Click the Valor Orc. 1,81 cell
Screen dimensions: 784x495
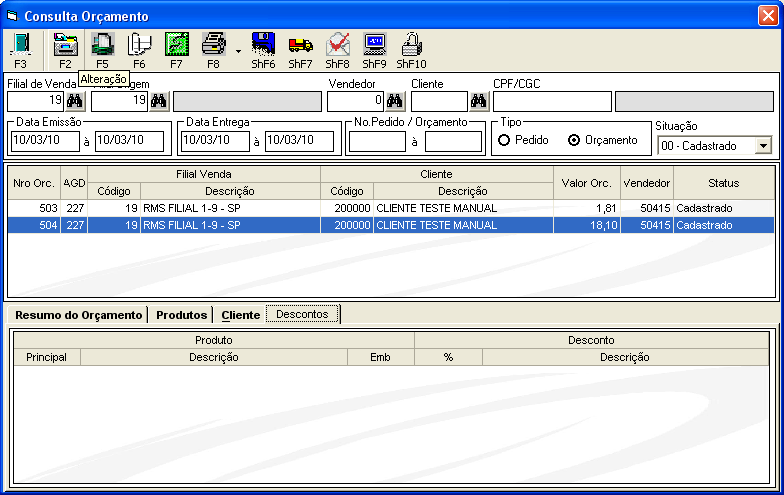[x=587, y=208]
